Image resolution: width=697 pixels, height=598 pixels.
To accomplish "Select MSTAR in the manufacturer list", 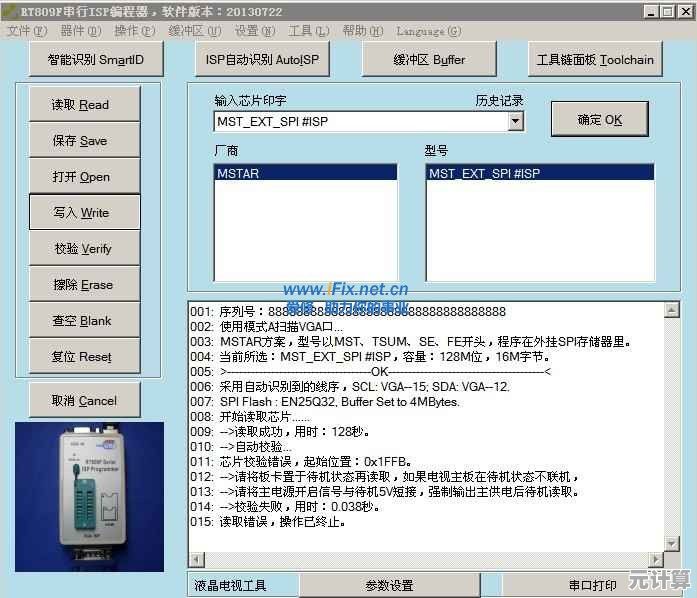I will click(x=238, y=174).
